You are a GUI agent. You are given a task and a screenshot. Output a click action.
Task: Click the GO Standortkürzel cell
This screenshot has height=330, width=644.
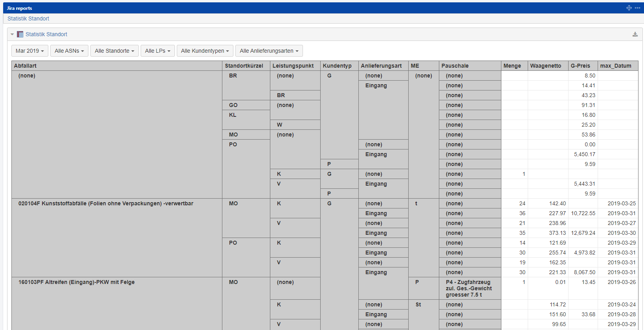tap(246, 105)
